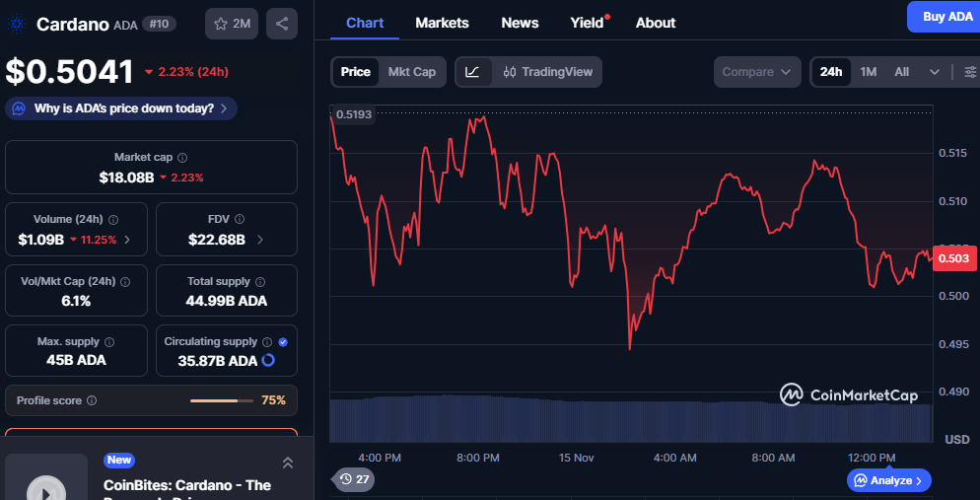
Task: Add Cardano to watchlist with star button
Action: point(232,24)
